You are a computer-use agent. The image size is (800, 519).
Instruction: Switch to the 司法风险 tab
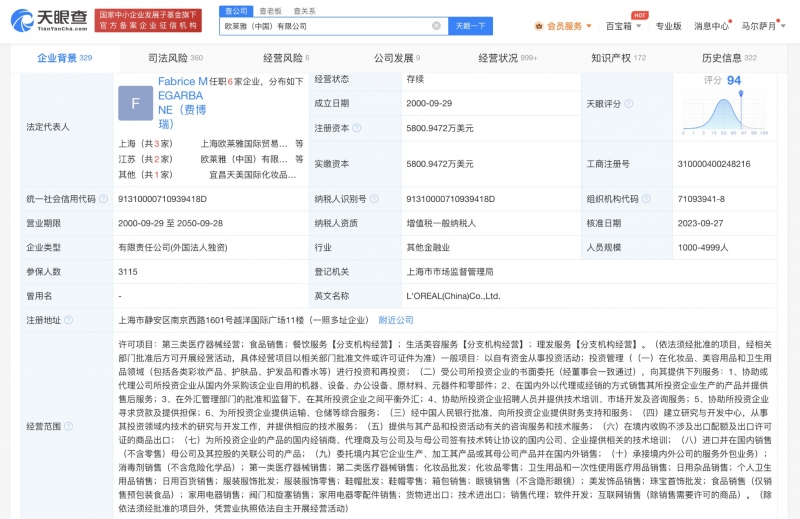point(176,58)
